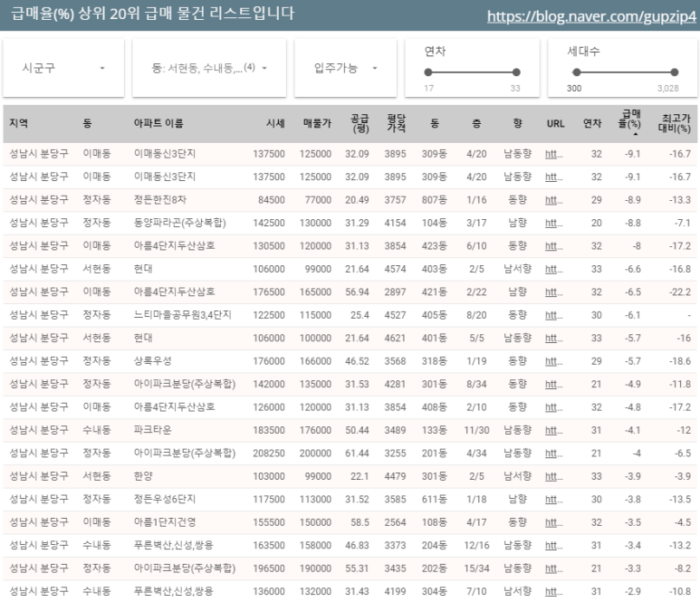The width and height of the screenshot is (700, 602).
Task: Open URL link for 아이파크분당 301동 row
Action: point(553,385)
